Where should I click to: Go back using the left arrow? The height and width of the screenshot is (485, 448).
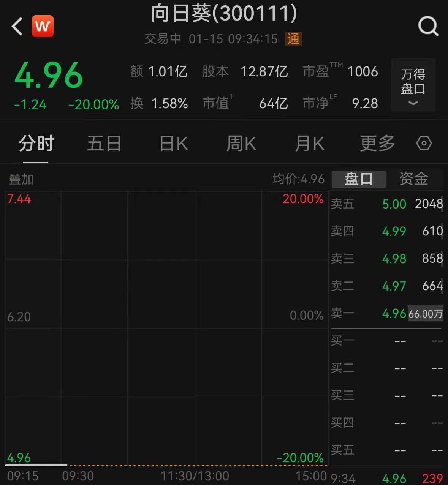click(17, 27)
